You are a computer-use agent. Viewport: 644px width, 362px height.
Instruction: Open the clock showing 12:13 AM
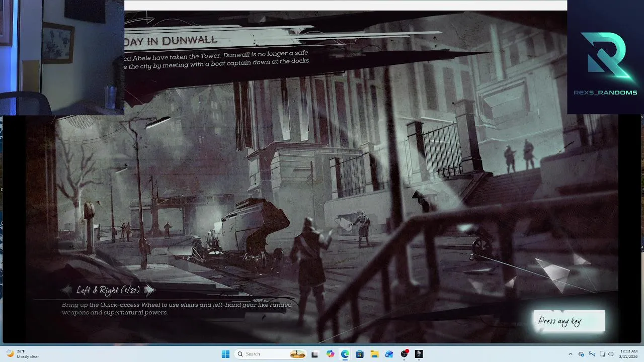coord(628,354)
